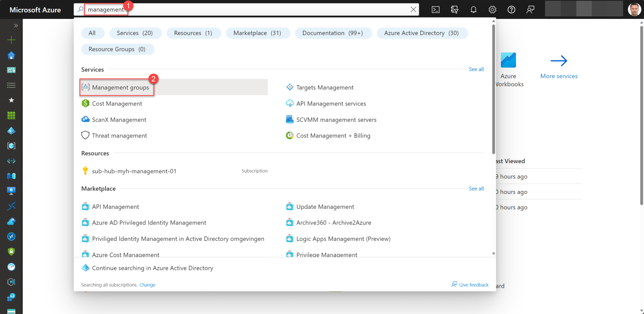This screenshot has height=314, width=644.
Task: Click Change to adjust search scope
Action: coord(147,285)
